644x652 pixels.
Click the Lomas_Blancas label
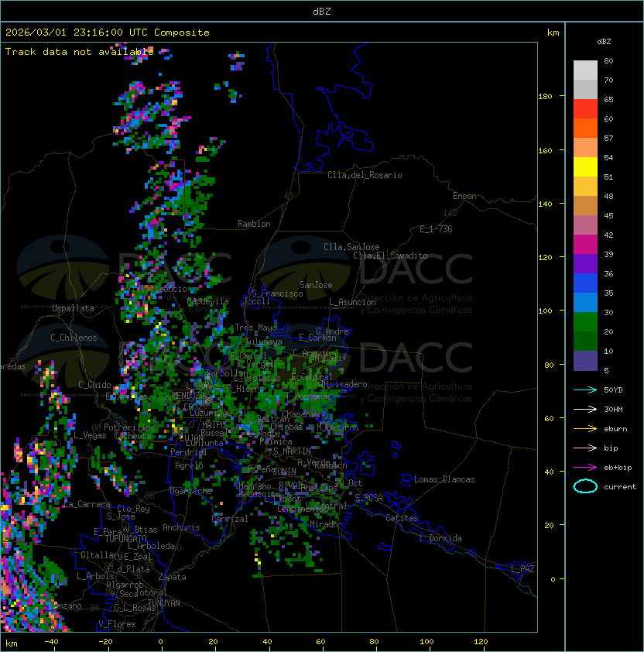pyautogui.click(x=444, y=479)
